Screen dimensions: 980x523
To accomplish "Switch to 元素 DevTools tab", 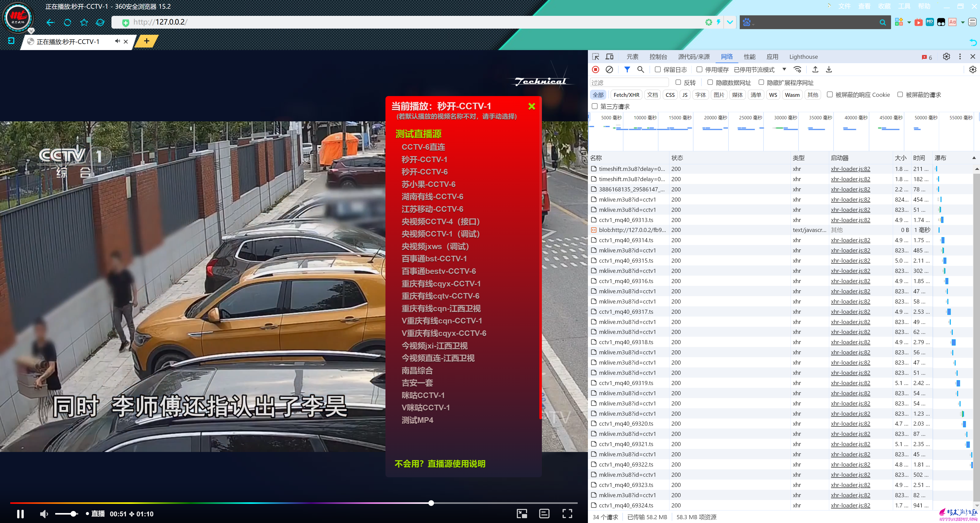I will [x=632, y=57].
